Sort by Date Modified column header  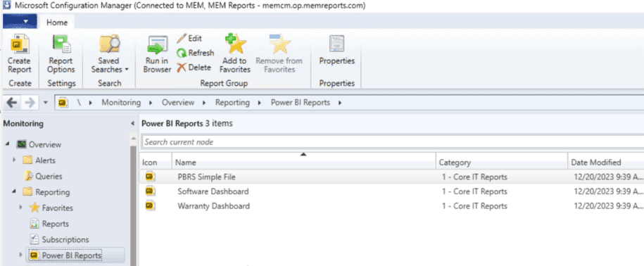pyautogui.click(x=606, y=163)
